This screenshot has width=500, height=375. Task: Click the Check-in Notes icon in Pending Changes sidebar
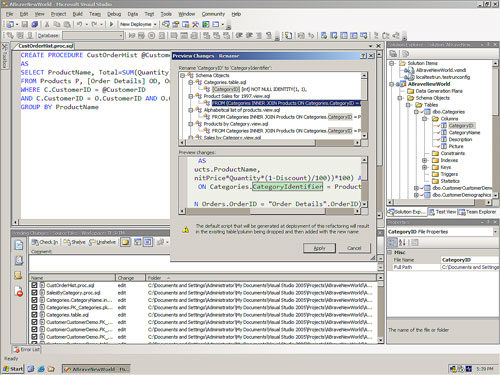coord(18,275)
